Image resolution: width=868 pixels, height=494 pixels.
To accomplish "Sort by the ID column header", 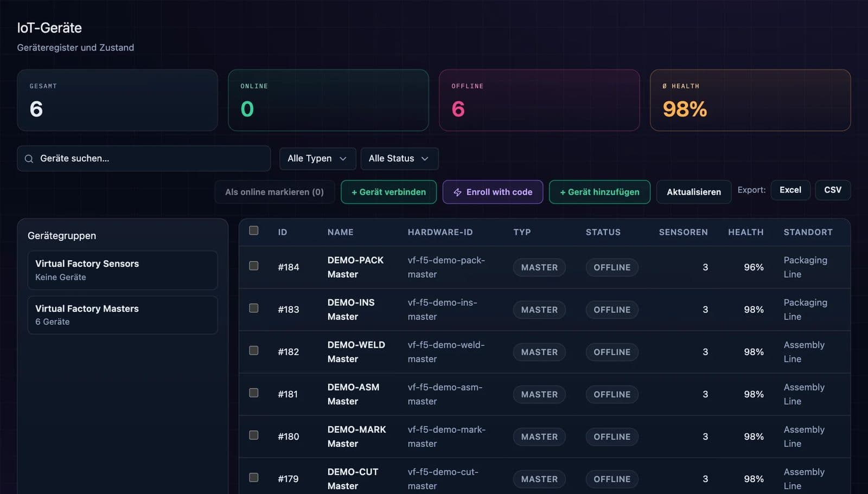I will [282, 232].
